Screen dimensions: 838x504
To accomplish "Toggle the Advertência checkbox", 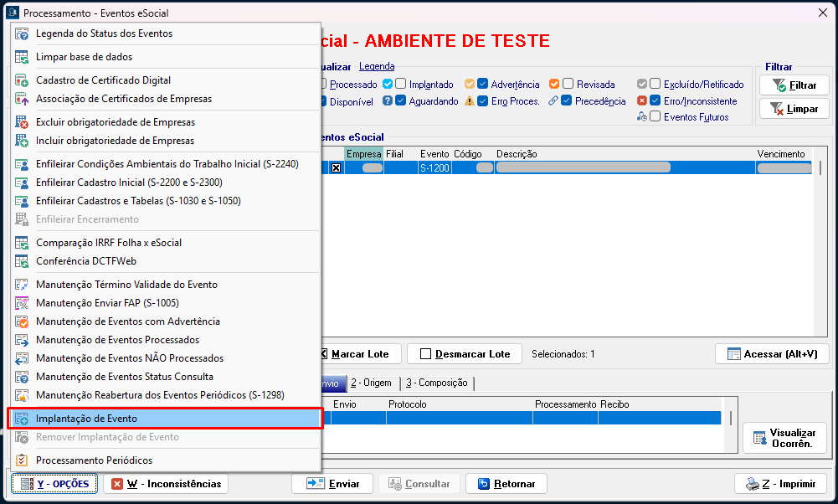I will click(483, 85).
